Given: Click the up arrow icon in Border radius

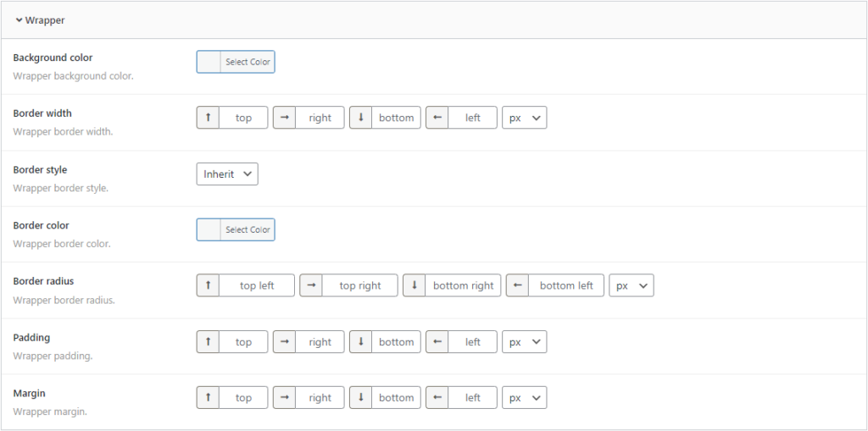Looking at the screenshot, I should point(209,285).
